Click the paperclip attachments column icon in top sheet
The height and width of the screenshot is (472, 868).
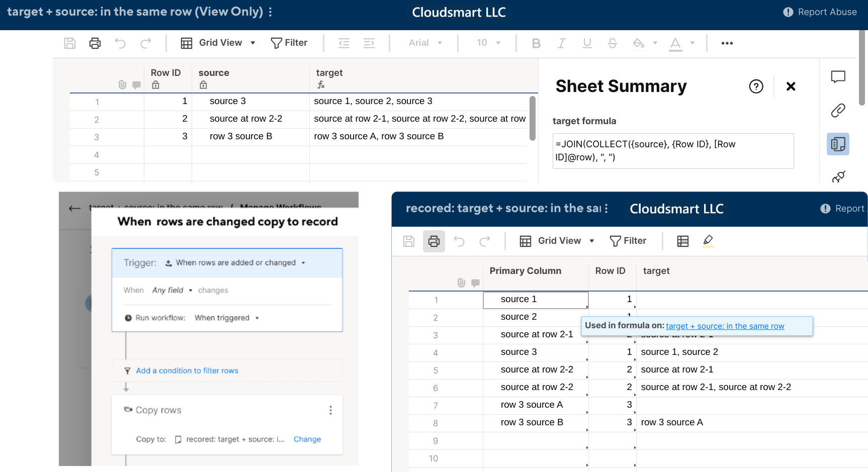point(122,85)
